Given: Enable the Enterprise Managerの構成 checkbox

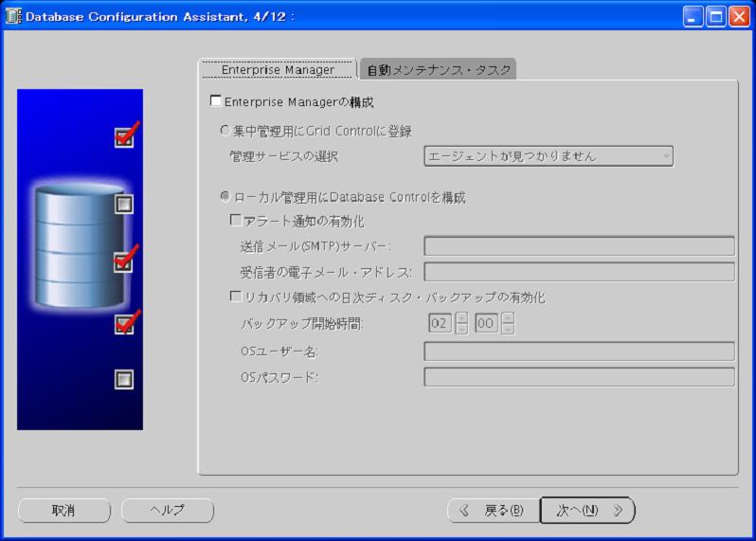Looking at the screenshot, I should [215, 100].
